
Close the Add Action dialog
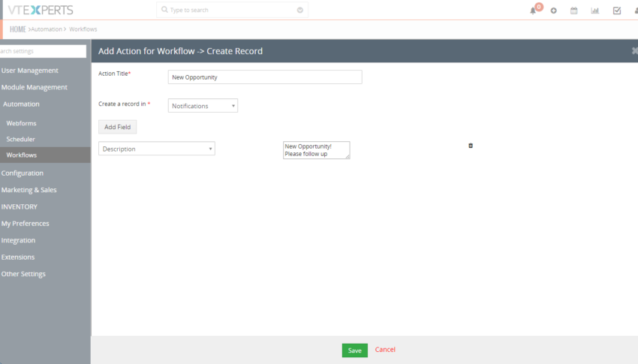coord(634,51)
